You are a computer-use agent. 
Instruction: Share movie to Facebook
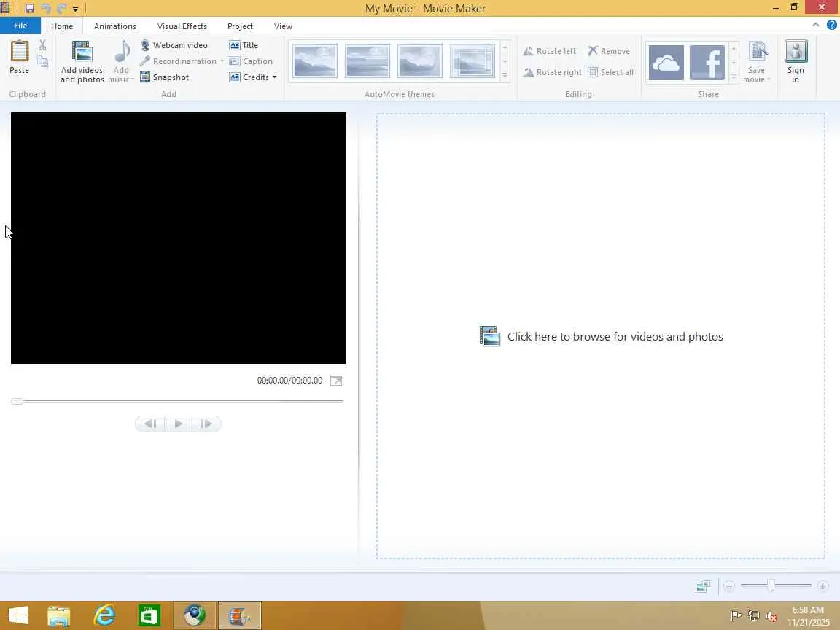click(x=707, y=62)
